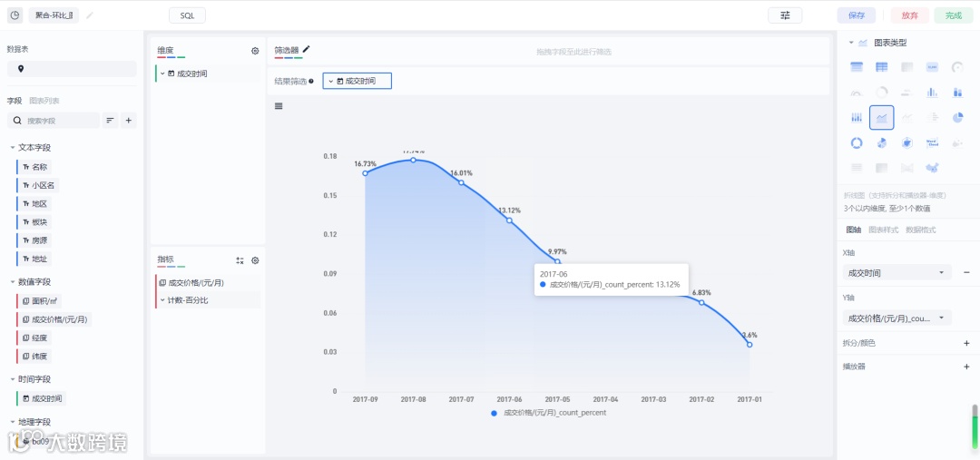This screenshot has height=460, width=980.
Task: Choose the donut chart type icon
Action: pos(856,142)
